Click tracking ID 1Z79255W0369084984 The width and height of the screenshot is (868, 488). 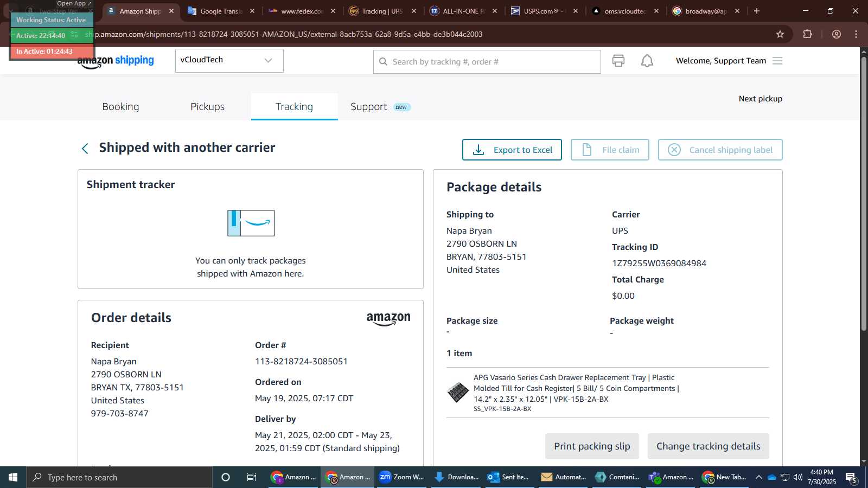(659, 264)
